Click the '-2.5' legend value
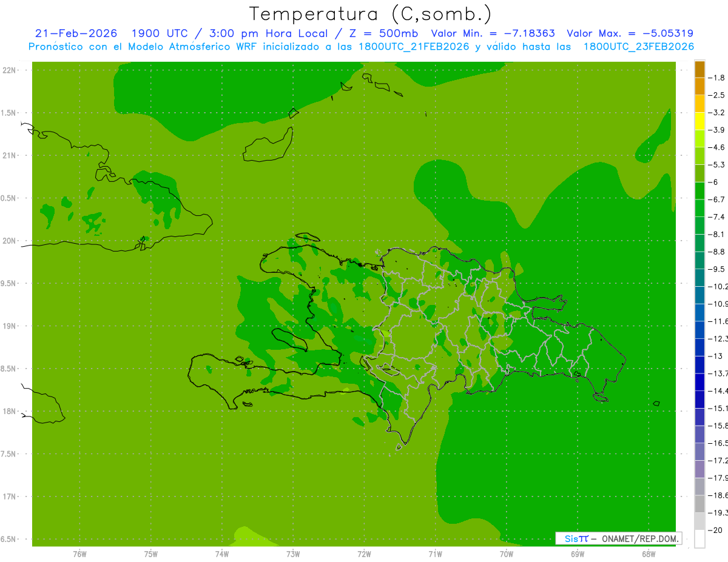This screenshot has height=562, width=728. click(x=717, y=95)
